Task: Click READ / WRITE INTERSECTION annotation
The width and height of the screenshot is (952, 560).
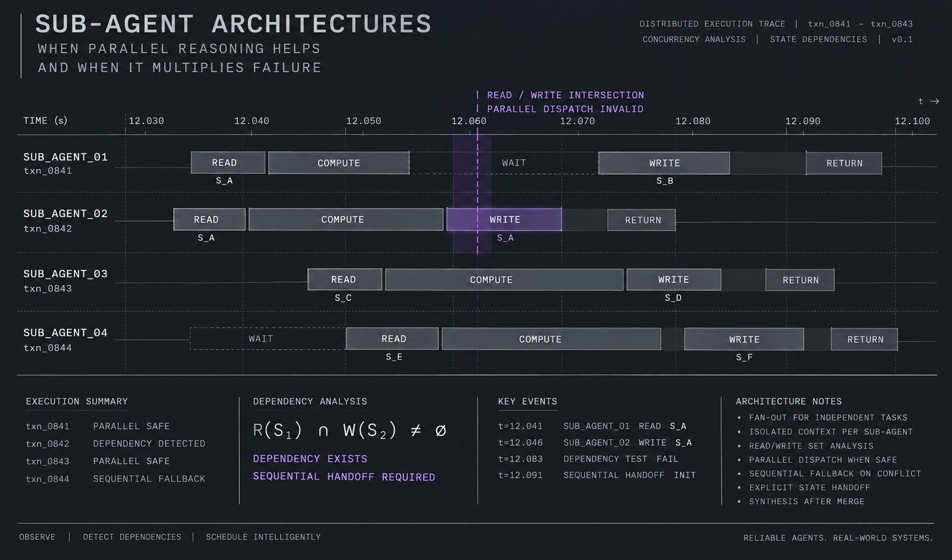Action: [565, 95]
